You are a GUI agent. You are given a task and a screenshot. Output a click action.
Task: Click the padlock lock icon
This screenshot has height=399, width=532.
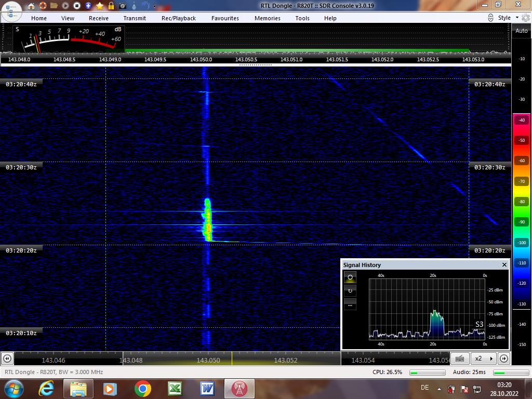pyautogui.click(x=111, y=6)
